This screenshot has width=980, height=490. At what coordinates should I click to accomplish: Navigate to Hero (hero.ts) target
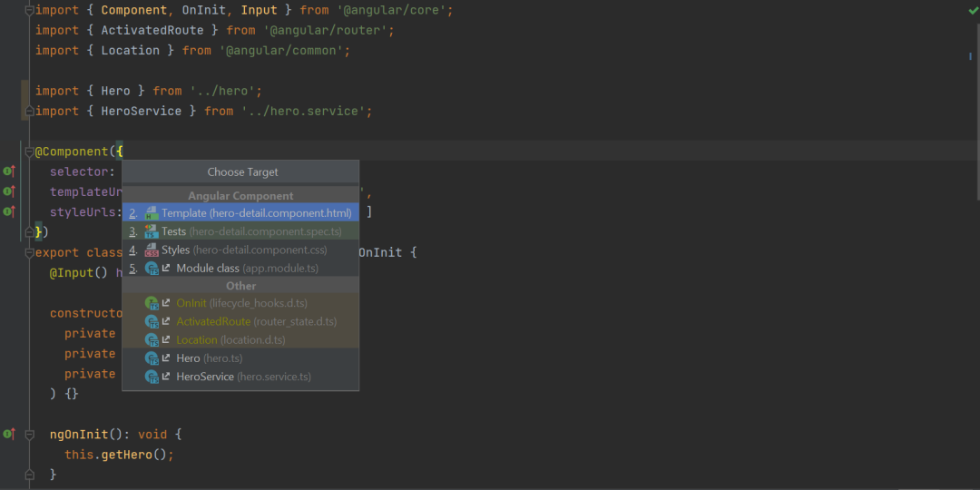pyautogui.click(x=240, y=358)
